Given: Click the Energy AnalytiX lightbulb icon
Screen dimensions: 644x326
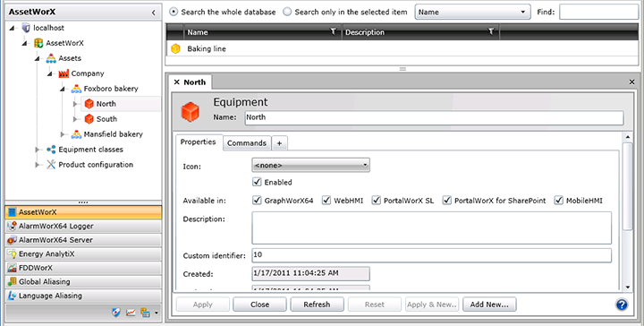Looking at the screenshot, I should click(x=12, y=254).
